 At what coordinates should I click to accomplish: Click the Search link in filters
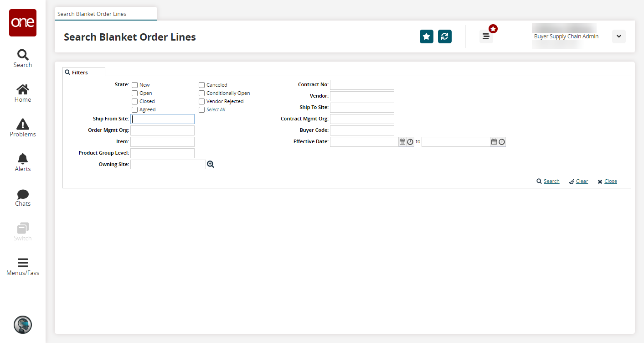(x=551, y=181)
